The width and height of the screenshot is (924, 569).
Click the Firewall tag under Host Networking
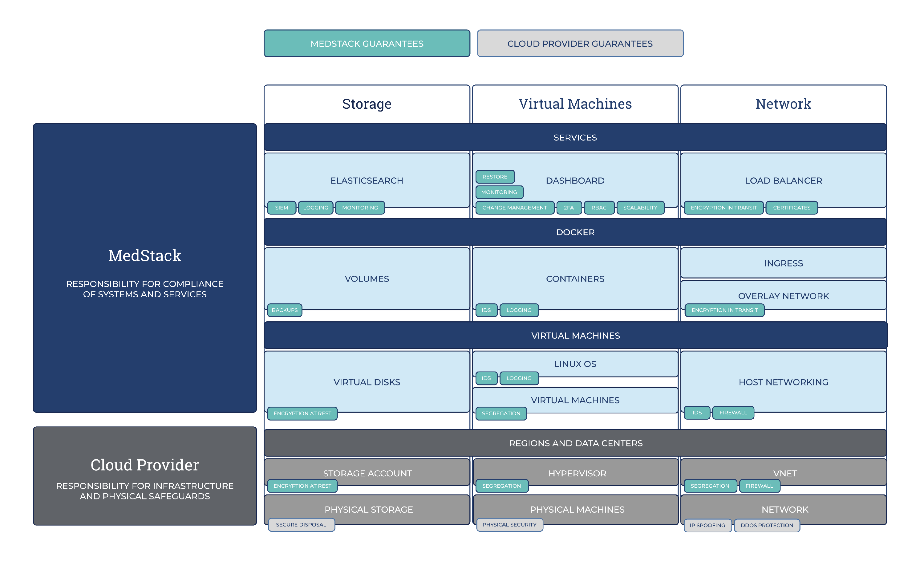click(733, 413)
